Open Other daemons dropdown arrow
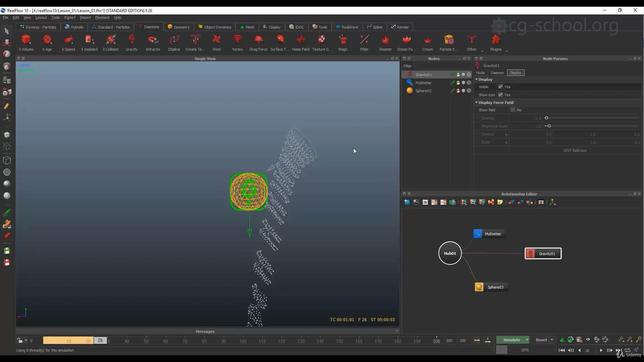Viewport: 644px width, 362px height. [482, 51]
